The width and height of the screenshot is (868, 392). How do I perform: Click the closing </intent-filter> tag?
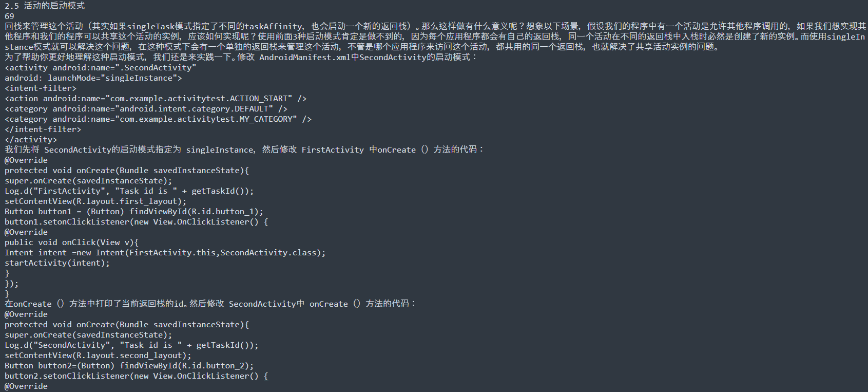pyautogui.click(x=43, y=129)
